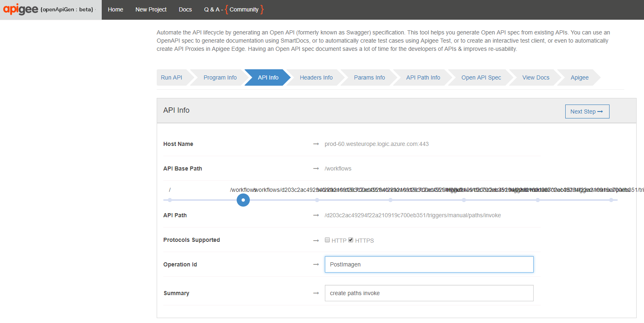Open the Params Info step
Viewport: 644px width, 323px height.
click(369, 77)
